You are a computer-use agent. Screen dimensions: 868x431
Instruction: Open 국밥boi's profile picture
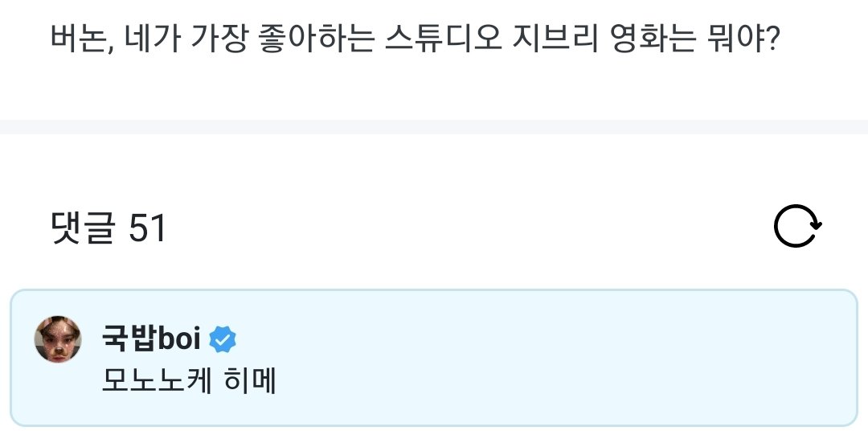coord(58,339)
